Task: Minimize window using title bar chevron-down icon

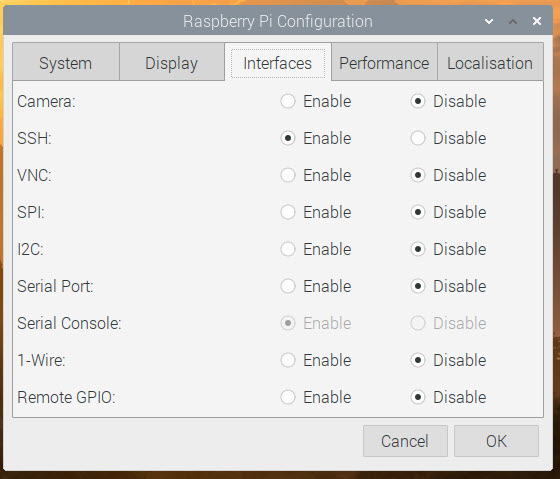Action: pyautogui.click(x=489, y=21)
